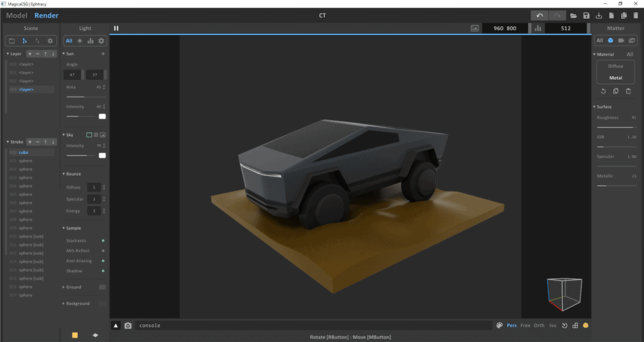
Task: Toggle Anti-Aliasing option
Action: (103, 261)
